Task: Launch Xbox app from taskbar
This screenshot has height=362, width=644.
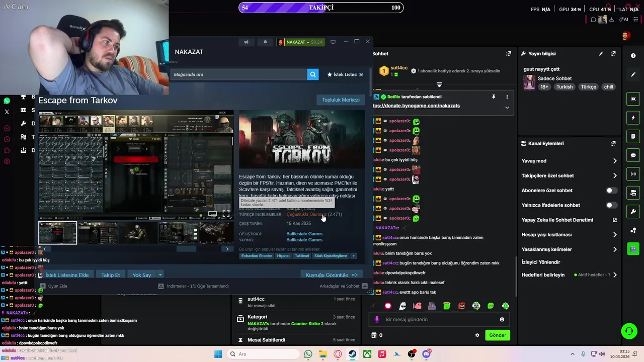Action: 368,354
